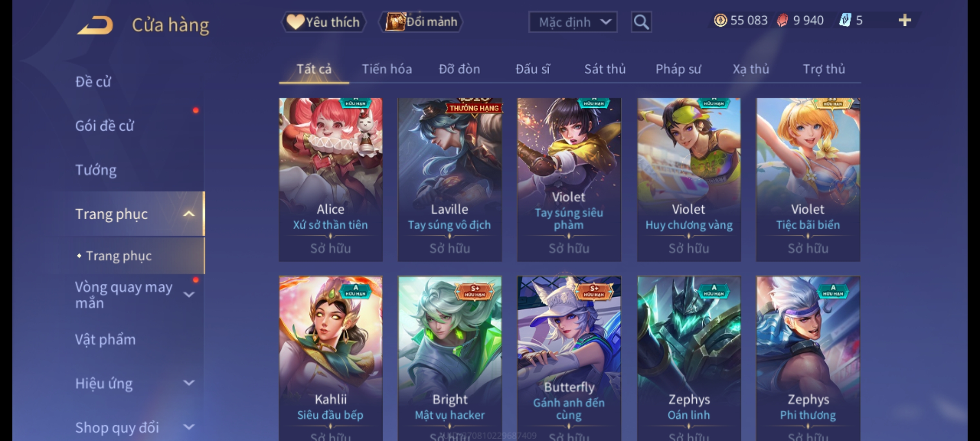Image resolution: width=980 pixels, height=441 pixels.
Task: Select the Tiến hóa tab
Action: [387, 69]
